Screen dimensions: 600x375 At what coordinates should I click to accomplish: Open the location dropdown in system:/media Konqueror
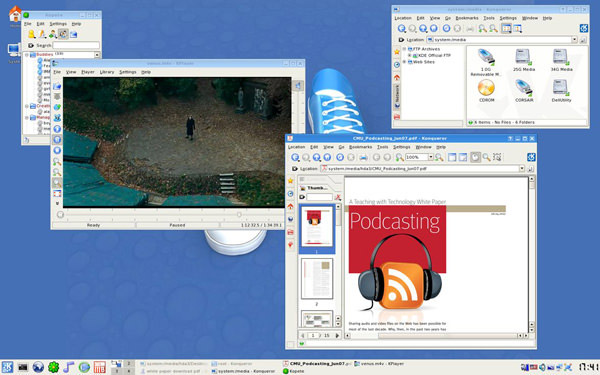coord(574,39)
